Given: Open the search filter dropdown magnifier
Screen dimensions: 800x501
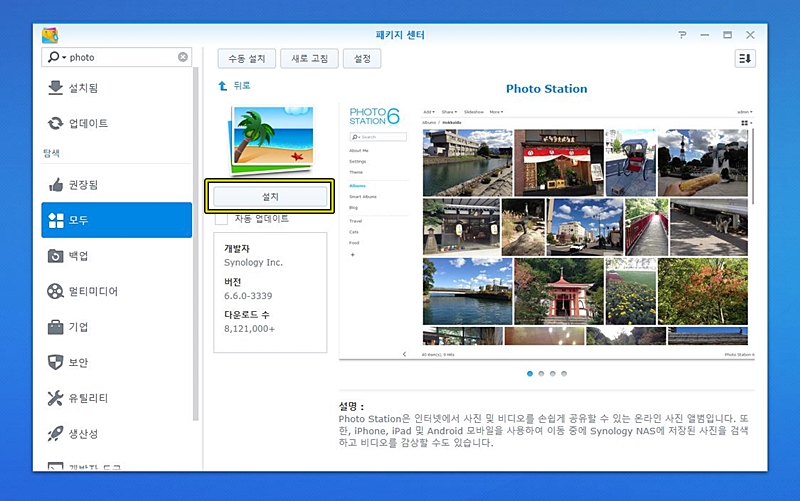Looking at the screenshot, I should click(57, 57).
